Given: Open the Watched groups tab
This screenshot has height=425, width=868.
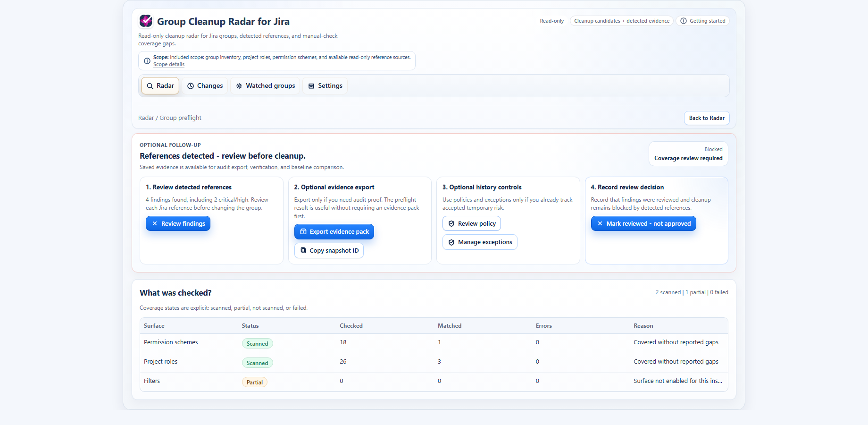Looking at the screenshot, I should (x=266, y=86).
